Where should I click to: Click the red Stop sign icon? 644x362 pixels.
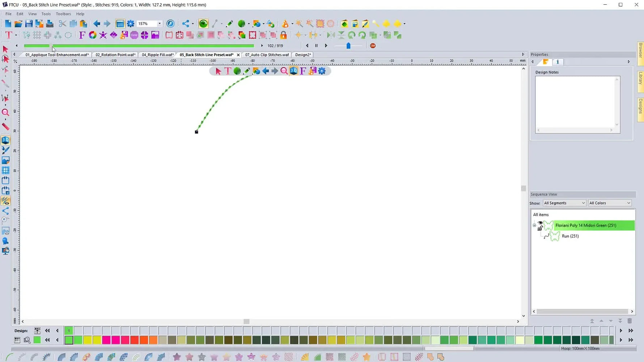[x=373, y=46]
